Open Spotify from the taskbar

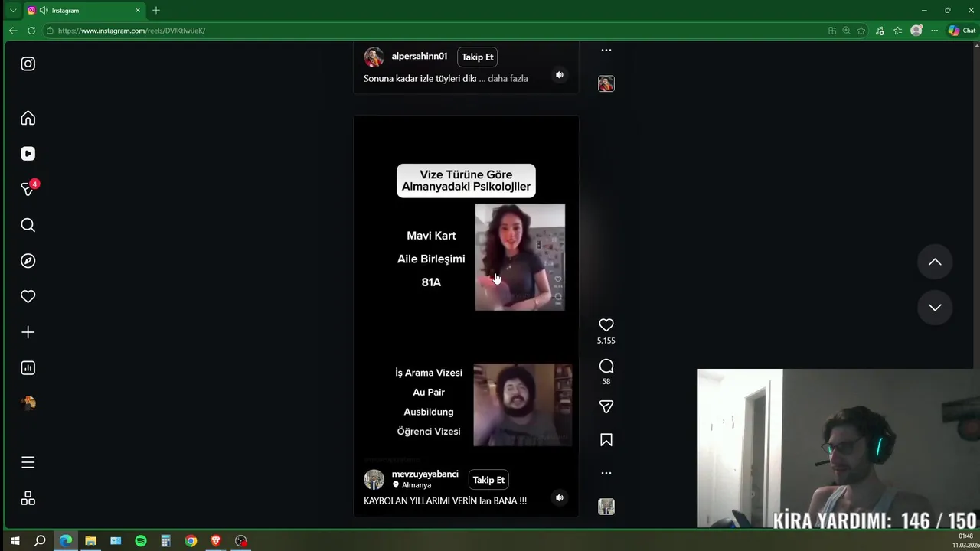pyautogui.click(x=141, y=541)
